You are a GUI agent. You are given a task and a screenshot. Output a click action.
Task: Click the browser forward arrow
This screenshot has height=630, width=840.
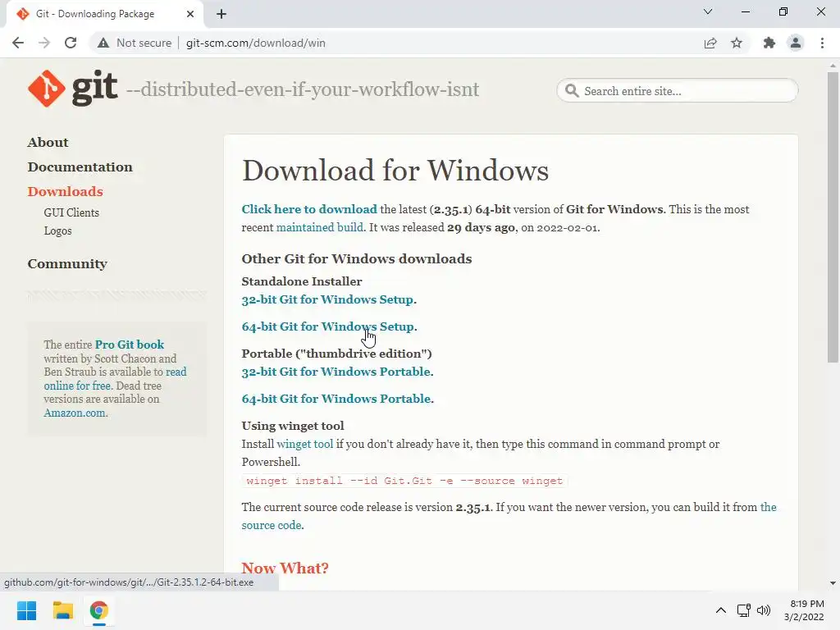pyautogui.click(x=44, y=43)
